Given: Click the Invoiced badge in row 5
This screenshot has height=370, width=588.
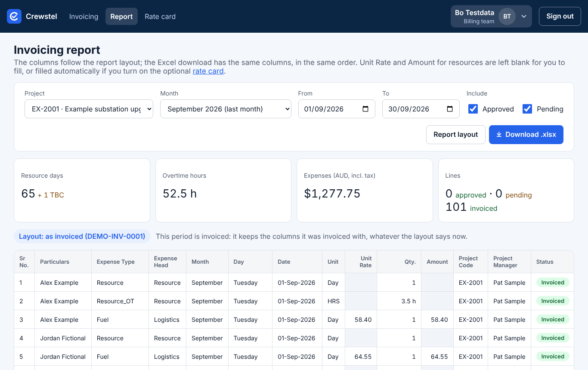Looking at the screenshot, I should pos(553,357).
